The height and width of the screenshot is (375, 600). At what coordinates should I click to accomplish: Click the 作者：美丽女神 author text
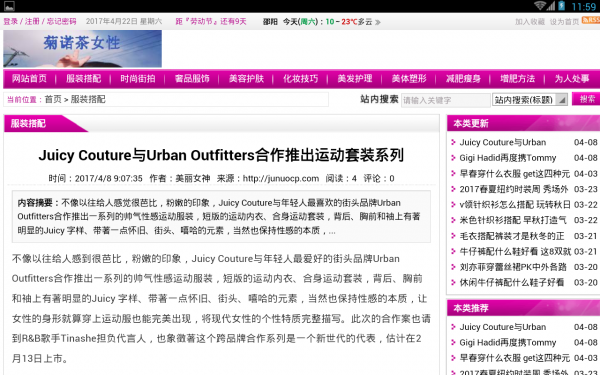click(179, 178)
